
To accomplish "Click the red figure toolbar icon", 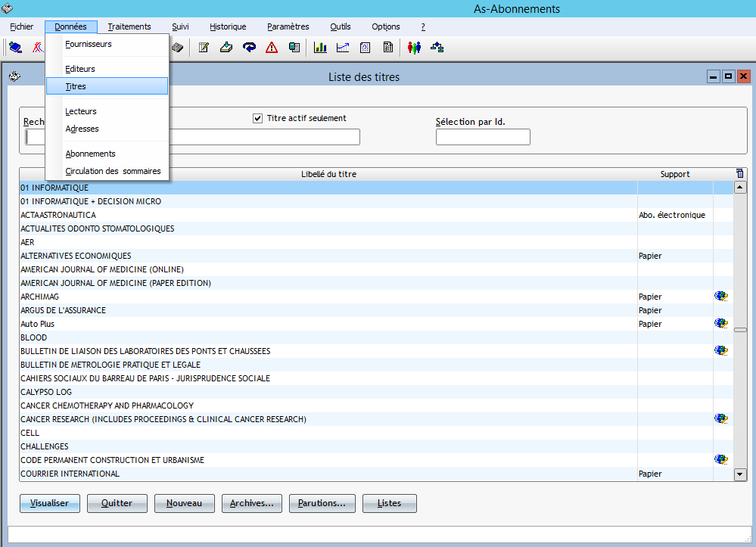I will click(x=38, y=47).
